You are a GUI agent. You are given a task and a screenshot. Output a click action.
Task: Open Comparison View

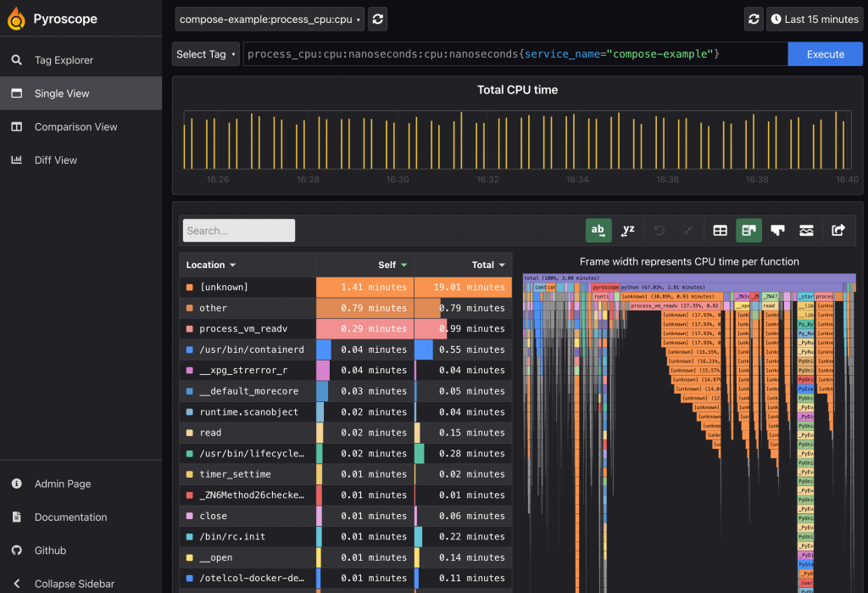tap(81, 127)
